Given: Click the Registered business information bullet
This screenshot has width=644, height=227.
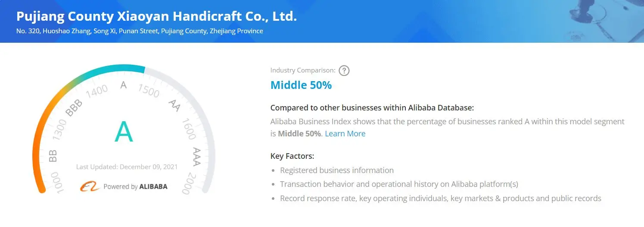Looking at the screenshot, I should [x=336, y=170].
